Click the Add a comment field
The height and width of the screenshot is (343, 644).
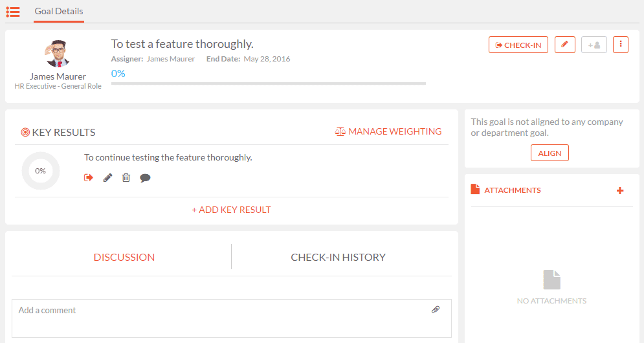click(232, 318)
